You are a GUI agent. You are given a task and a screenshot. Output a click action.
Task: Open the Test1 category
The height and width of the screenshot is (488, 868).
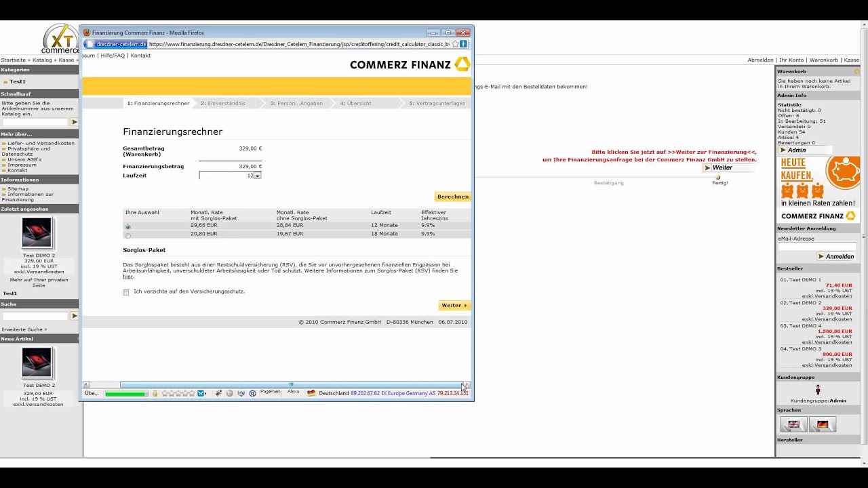click(x=18, y=81)
